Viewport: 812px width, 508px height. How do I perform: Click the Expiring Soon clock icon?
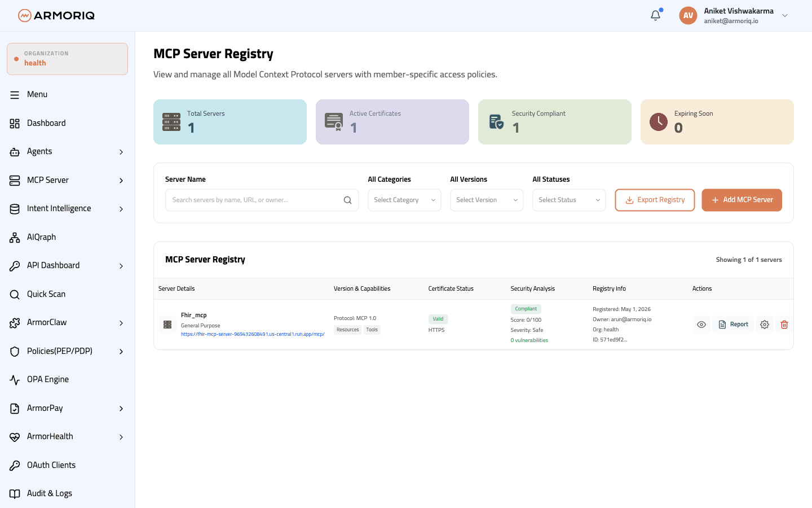(659, 122)
